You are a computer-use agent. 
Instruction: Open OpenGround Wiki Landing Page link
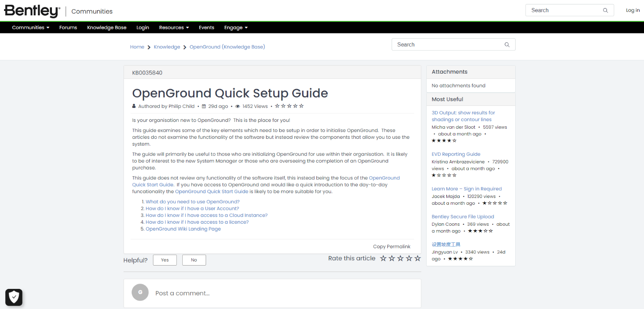tap(183, 229)
